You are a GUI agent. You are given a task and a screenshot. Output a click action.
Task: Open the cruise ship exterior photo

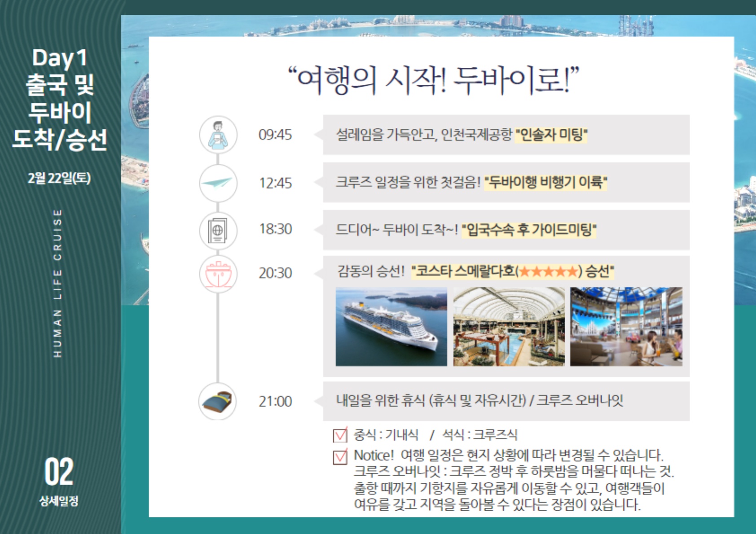pyautogui.click(x=391, y=327)
